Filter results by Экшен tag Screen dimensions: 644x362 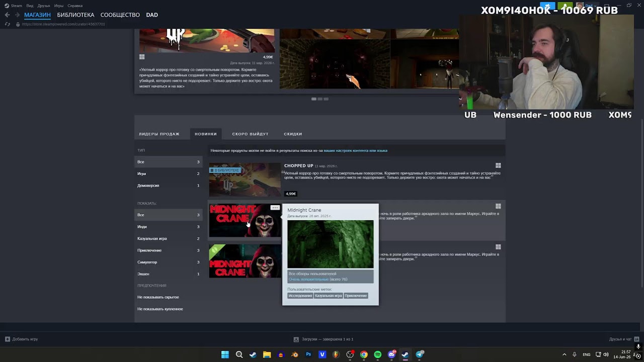[x=169, y=274]
